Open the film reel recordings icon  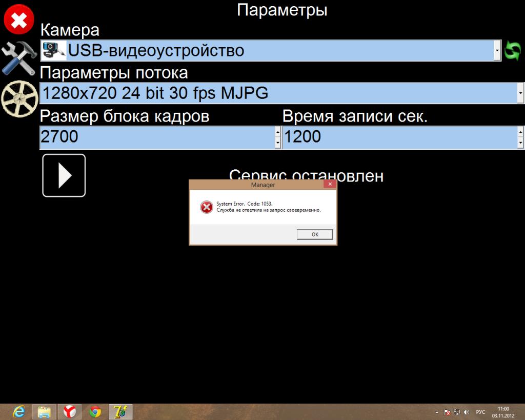point(19,98)
